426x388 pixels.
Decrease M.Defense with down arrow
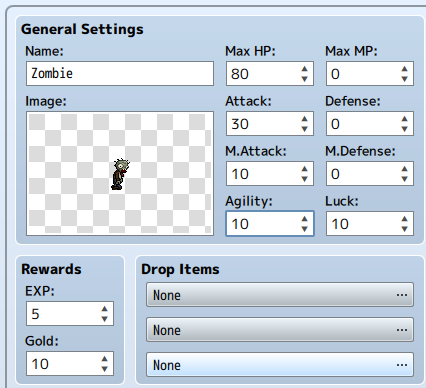[x=404, y=179]
